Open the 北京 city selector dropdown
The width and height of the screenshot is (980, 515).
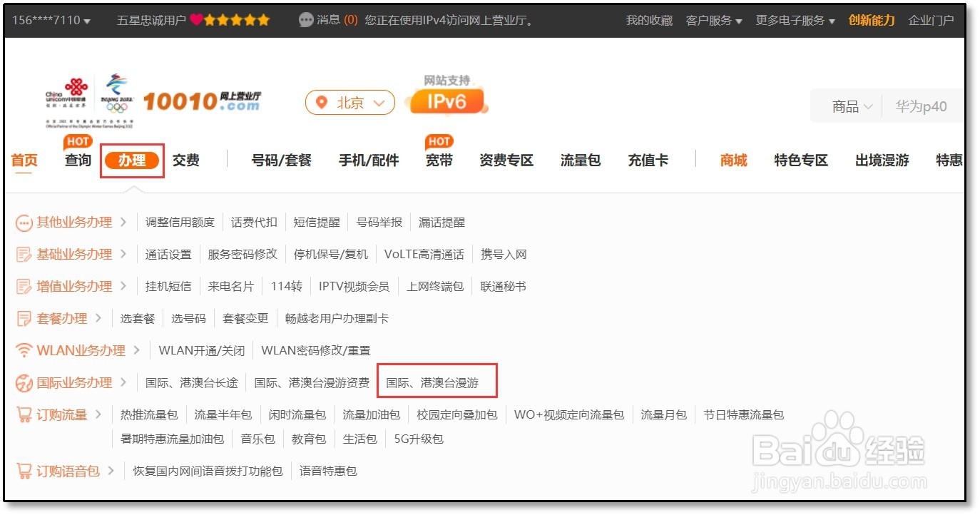point(349,102)
